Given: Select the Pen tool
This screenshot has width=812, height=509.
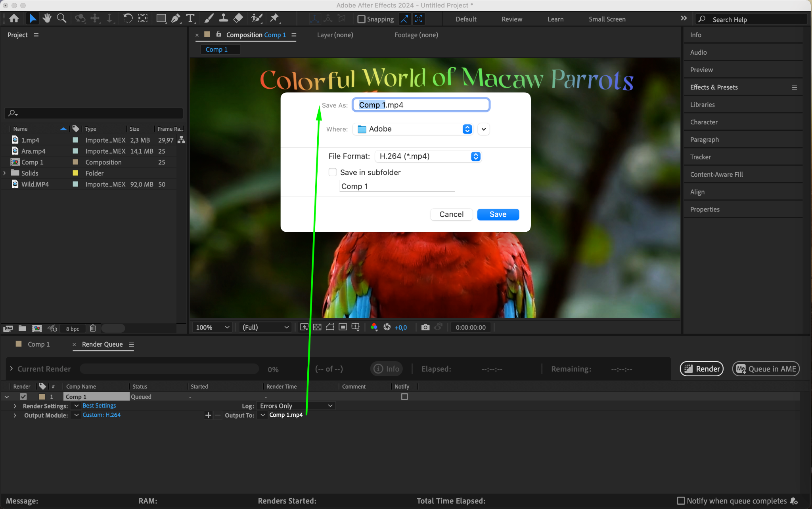Looking at the screenshot, I should pos(176,18).
